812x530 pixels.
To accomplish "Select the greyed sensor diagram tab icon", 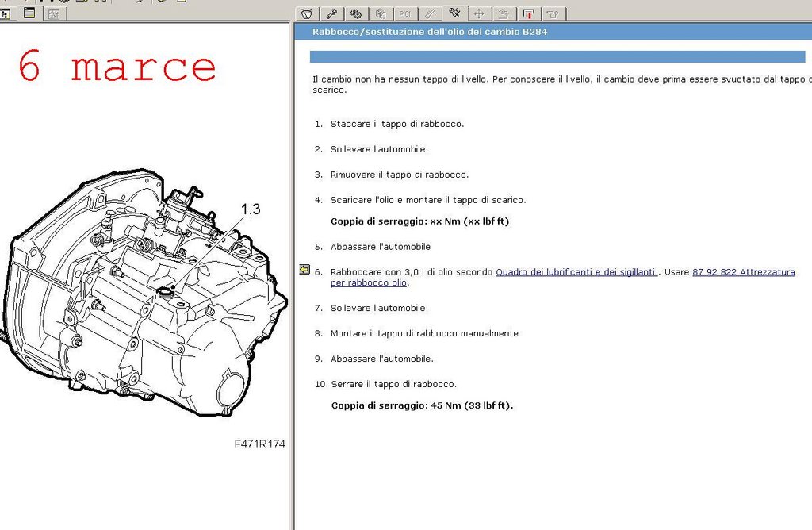I will click(x=504, y=14).
